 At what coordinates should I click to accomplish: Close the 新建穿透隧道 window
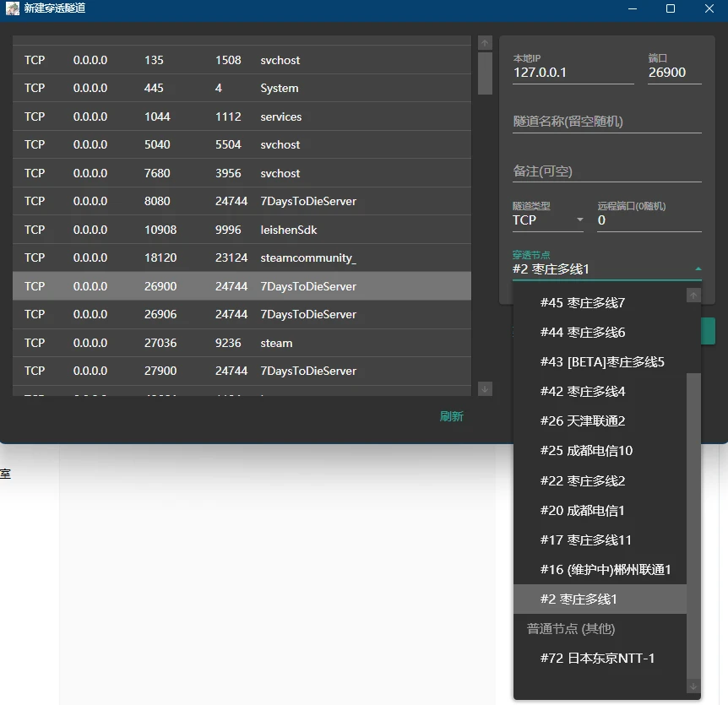(709, 8)
